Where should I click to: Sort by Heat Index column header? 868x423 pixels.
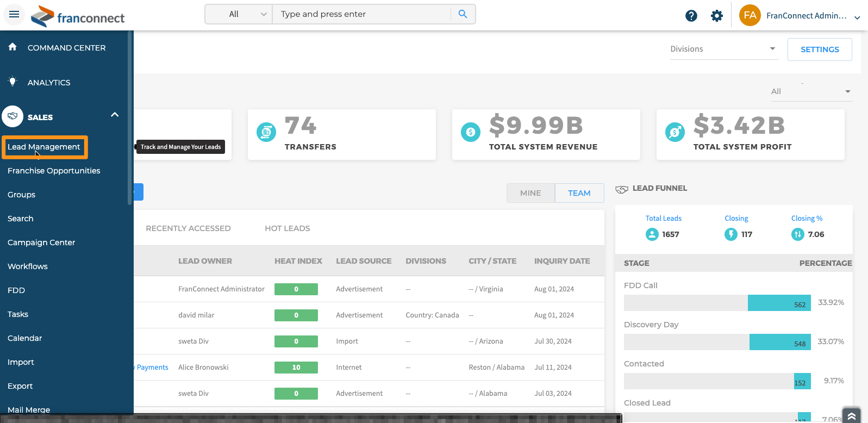[x=298, y=261]
